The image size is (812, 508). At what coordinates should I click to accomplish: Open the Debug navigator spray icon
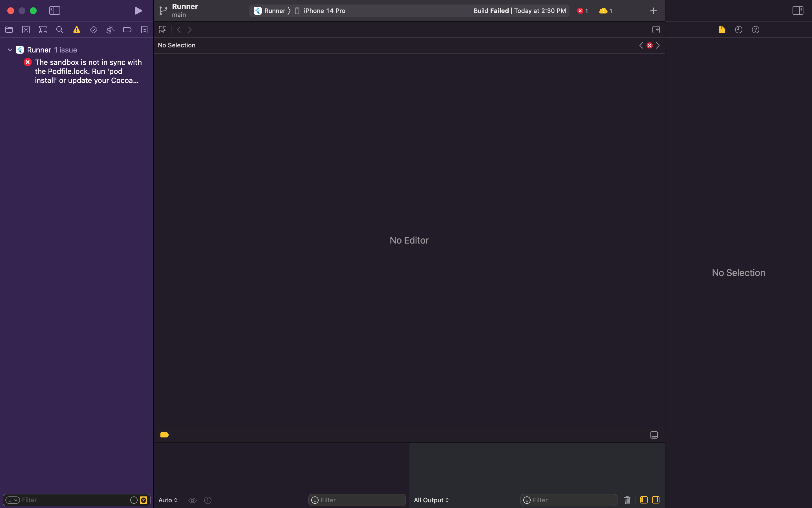click(111, 30)
